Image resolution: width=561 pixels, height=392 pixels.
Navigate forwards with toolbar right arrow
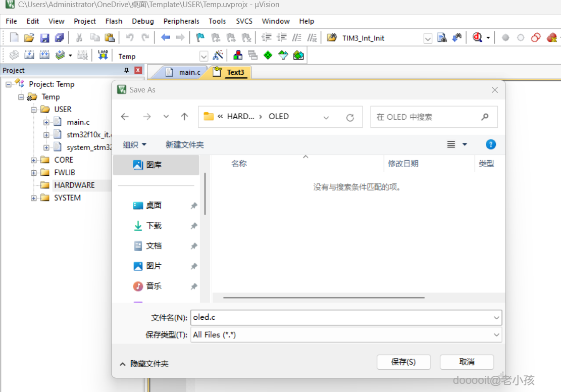(180, 37)
